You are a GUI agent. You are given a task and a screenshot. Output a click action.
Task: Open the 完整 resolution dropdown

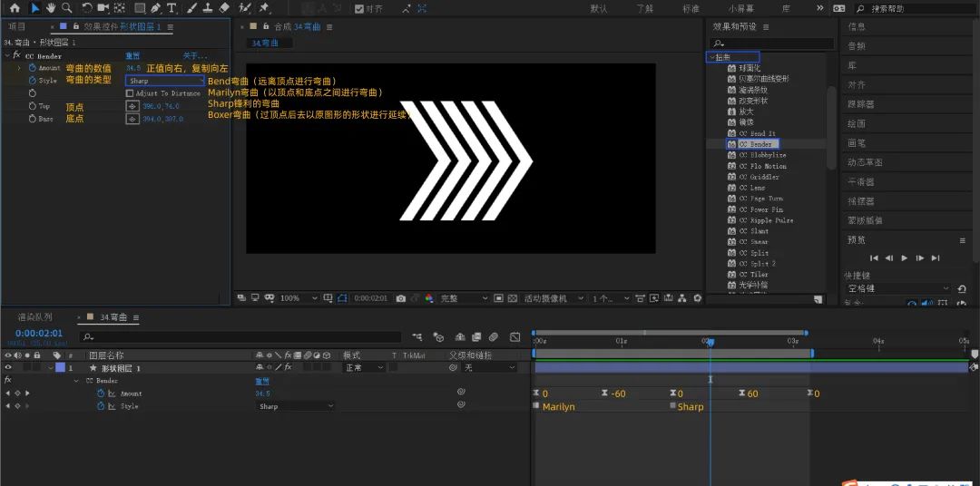[x=464, y=298]
